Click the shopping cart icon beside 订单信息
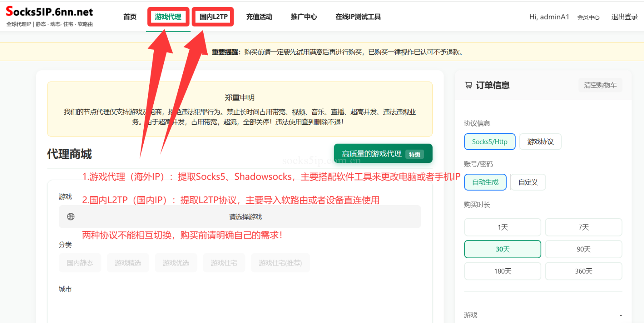 [x=469, y=85]
